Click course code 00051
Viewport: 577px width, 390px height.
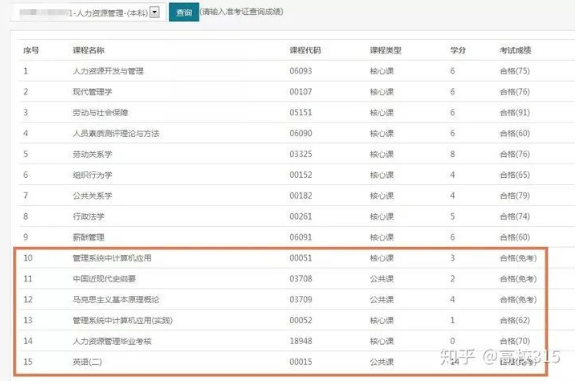tap(301, 258)
